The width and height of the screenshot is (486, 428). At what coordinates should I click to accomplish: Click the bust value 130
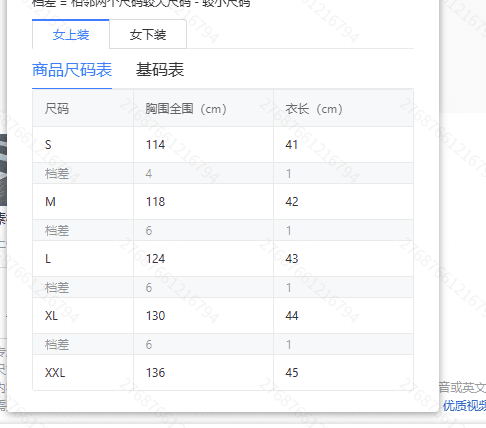coord(156,316)
